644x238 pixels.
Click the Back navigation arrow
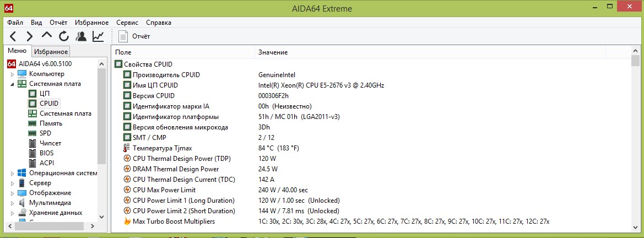click(13, 36)
